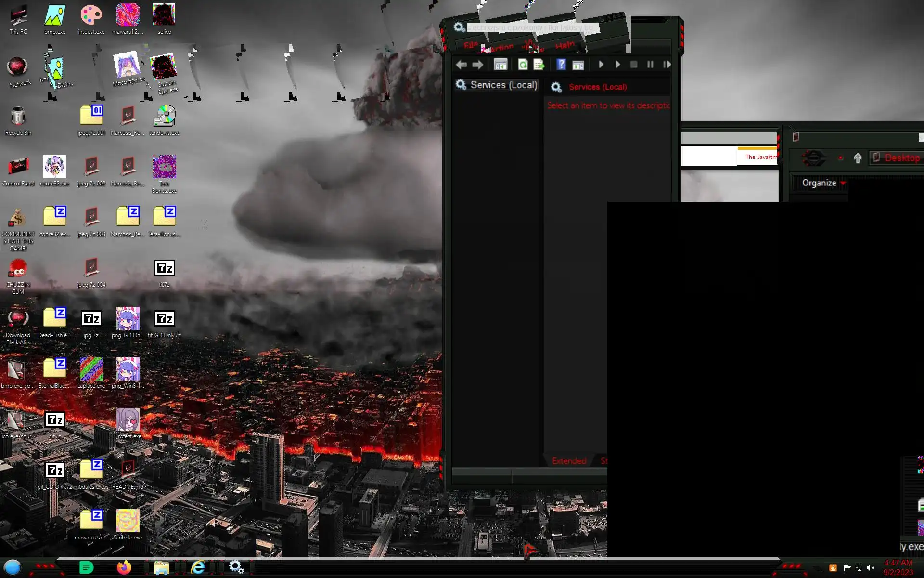Click the Desktop address bar location
The height and width of the screenshot is (578, 924).
tap(901, 158)
